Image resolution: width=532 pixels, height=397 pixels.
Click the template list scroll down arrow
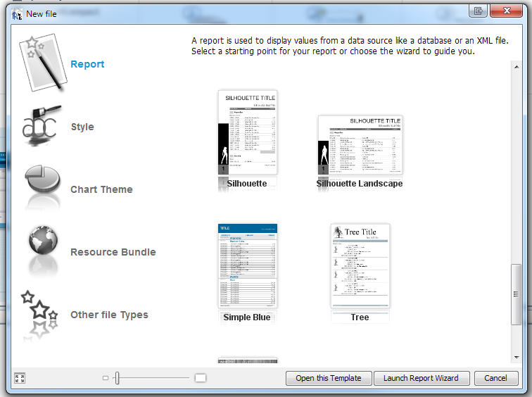click(517, 357)
